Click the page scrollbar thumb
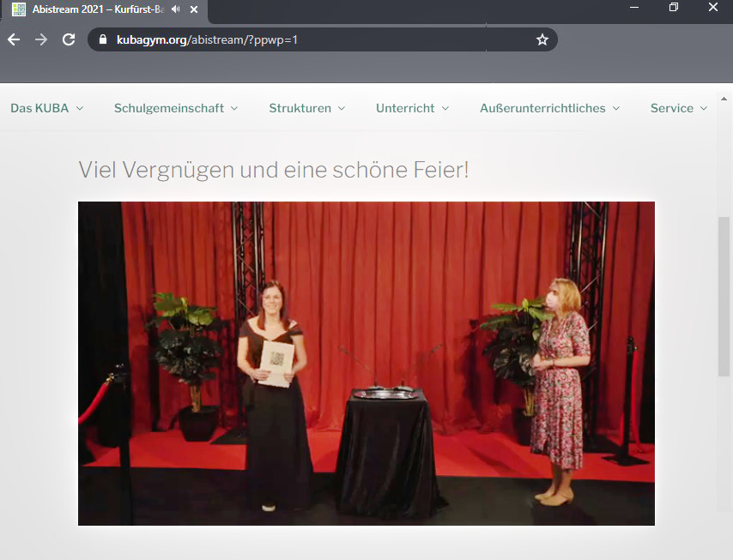 [724, 297]
